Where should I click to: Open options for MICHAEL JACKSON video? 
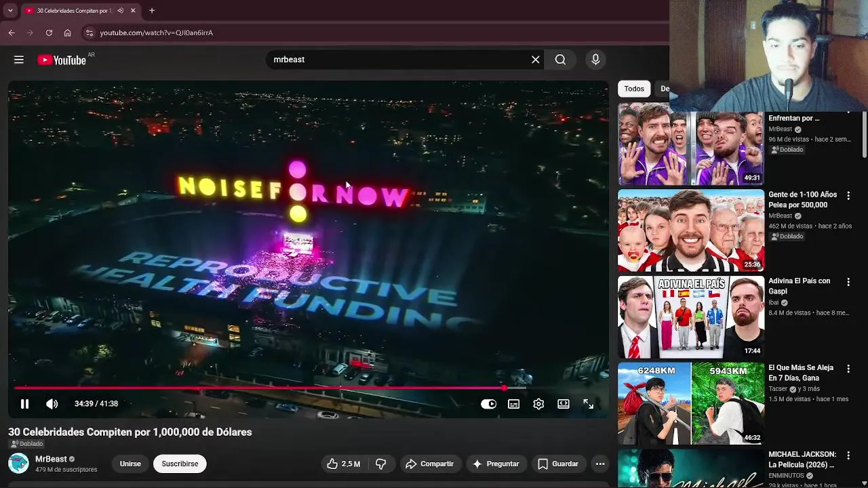[848, 455]
